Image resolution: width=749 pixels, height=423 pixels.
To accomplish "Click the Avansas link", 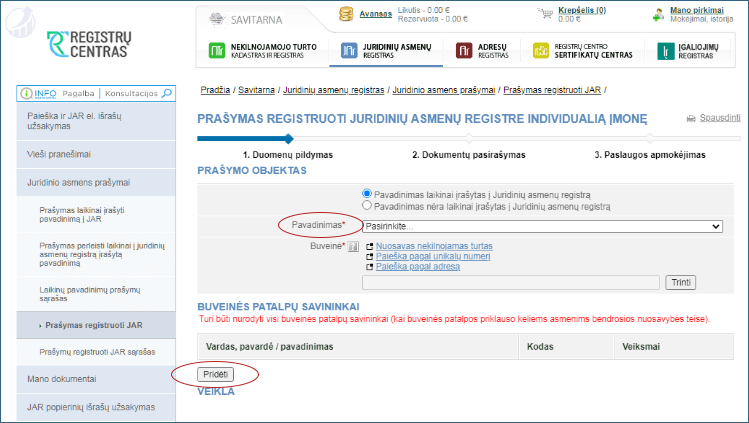I will point(375,14).
